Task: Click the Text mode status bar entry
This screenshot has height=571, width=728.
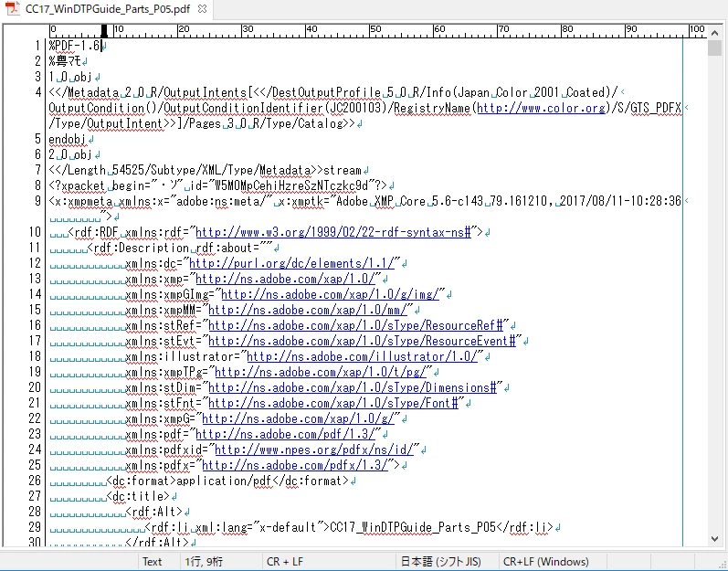Action: click(152, 562)
